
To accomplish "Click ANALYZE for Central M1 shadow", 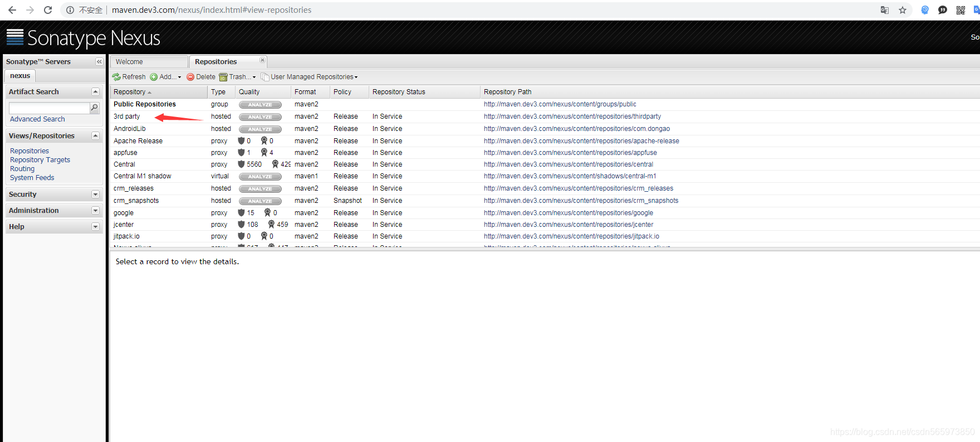I will [x=260, y=177].
